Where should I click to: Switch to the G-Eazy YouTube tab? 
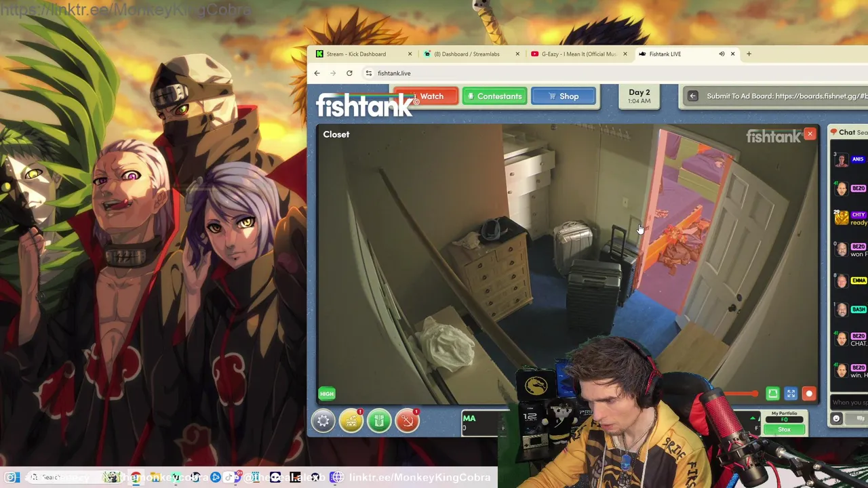(x=579, y=54)
